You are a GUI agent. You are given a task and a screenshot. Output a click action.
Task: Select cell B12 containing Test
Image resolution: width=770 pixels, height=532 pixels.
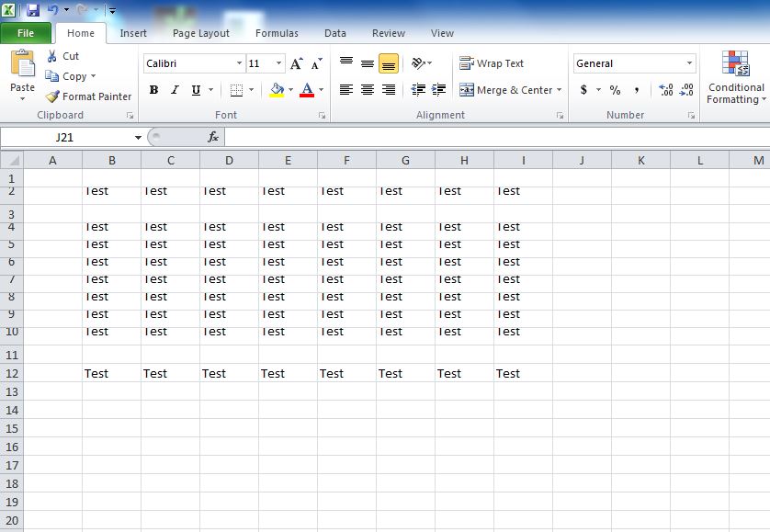click(x=111, y=373)
